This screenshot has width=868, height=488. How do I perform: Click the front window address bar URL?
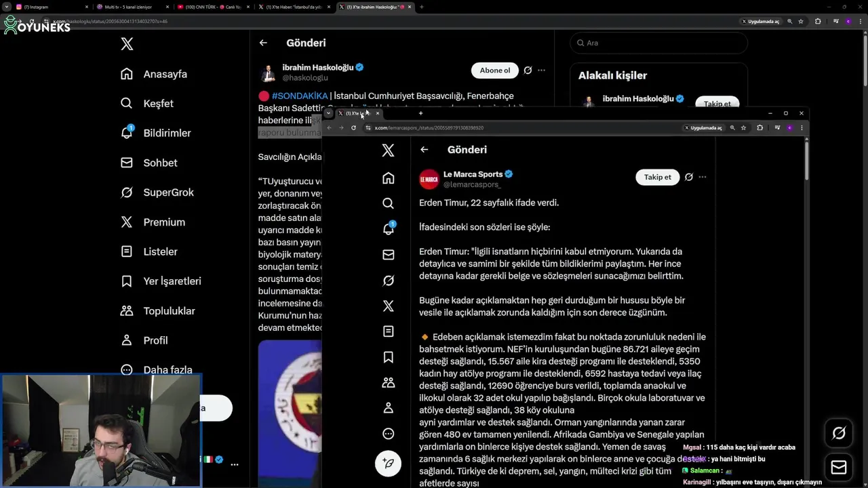pyautogui.click(x=429, y=127)
